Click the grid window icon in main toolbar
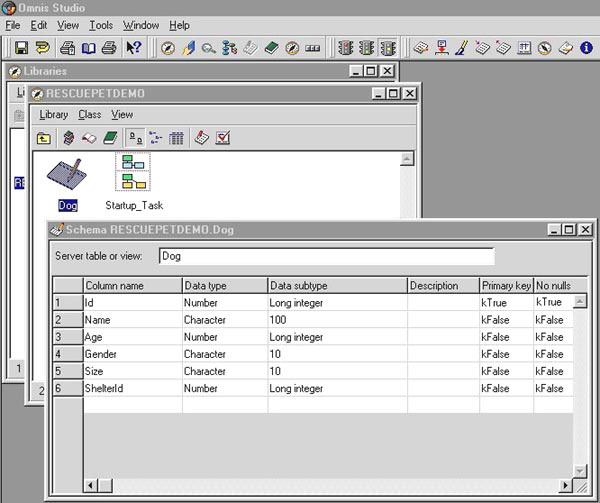The height and width of the screenshot is (503, 600). 524,48
